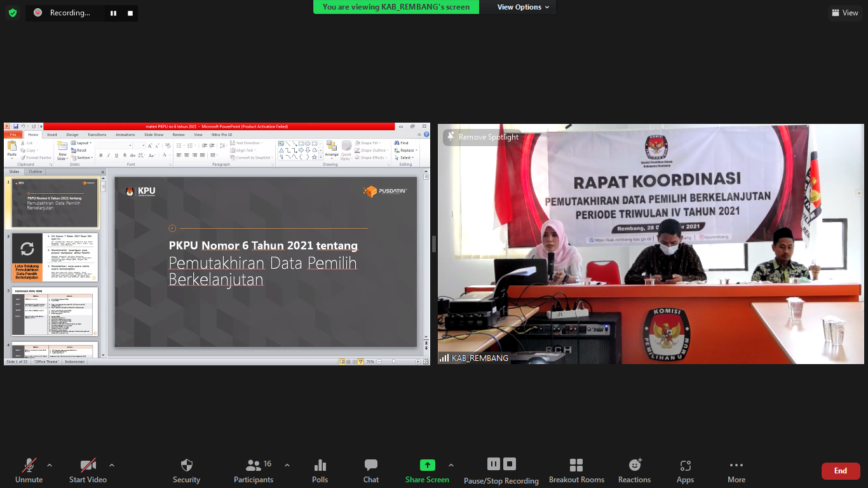The height and width of the screenshot is (488, 868).
Task: Expand audio settings chevron beside Unmute
Action: tap(50, 465)
